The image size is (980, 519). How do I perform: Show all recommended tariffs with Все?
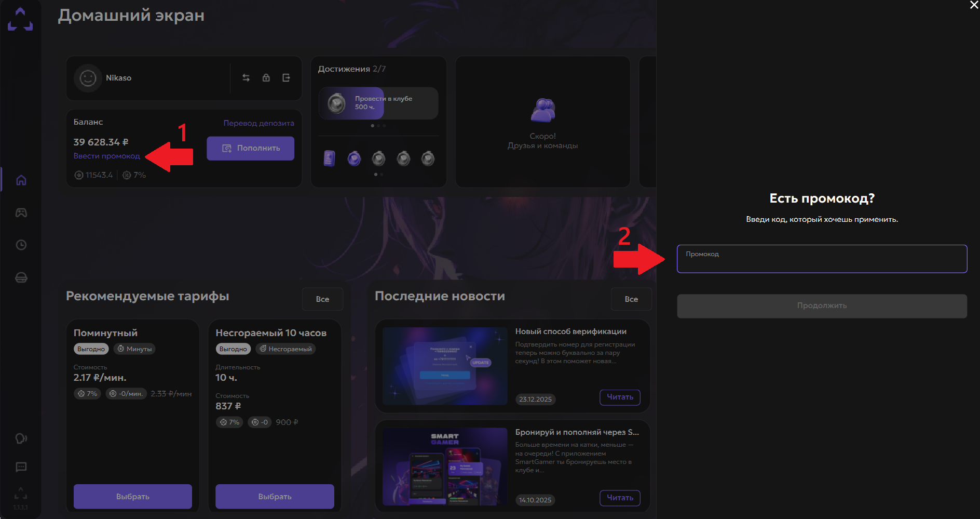322,299
